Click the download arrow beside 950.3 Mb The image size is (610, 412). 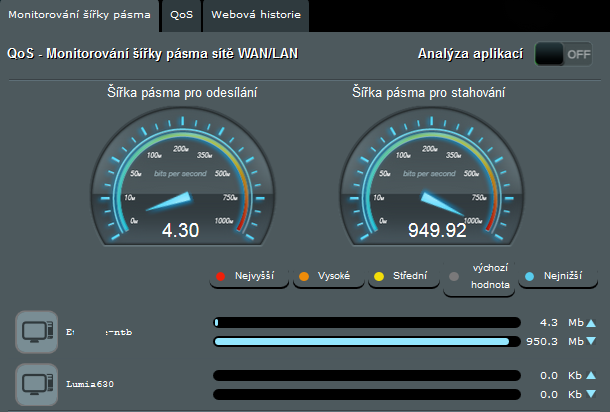click(x=591, y=342)
